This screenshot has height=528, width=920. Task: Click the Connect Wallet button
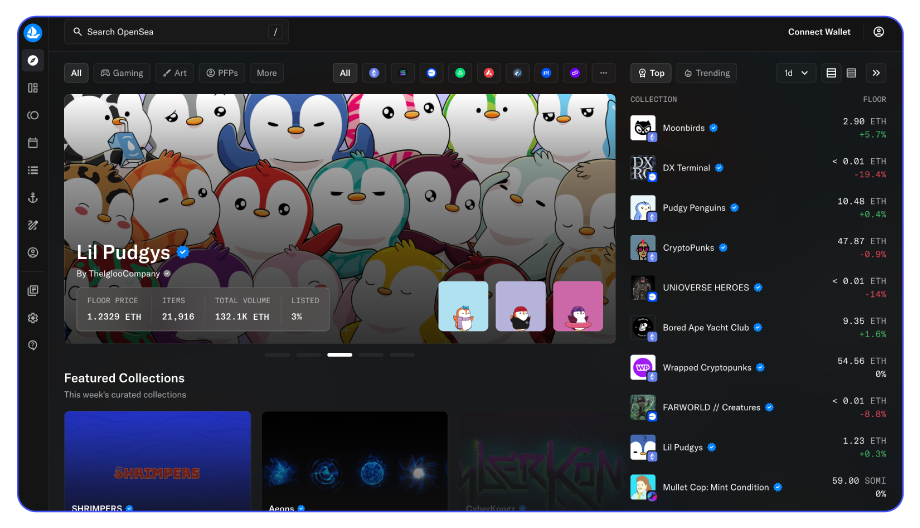click(x=819, y=32)
